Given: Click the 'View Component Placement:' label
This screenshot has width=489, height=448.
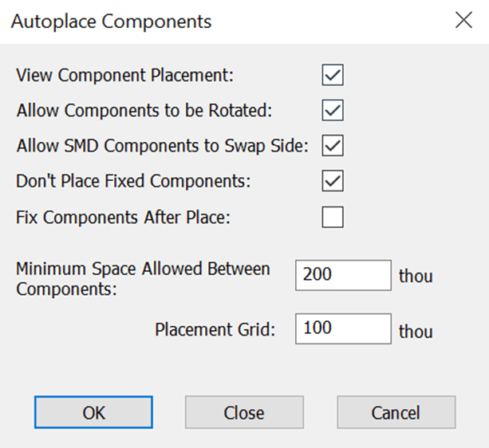Looking at the screenshot, I should pos(126,76).
